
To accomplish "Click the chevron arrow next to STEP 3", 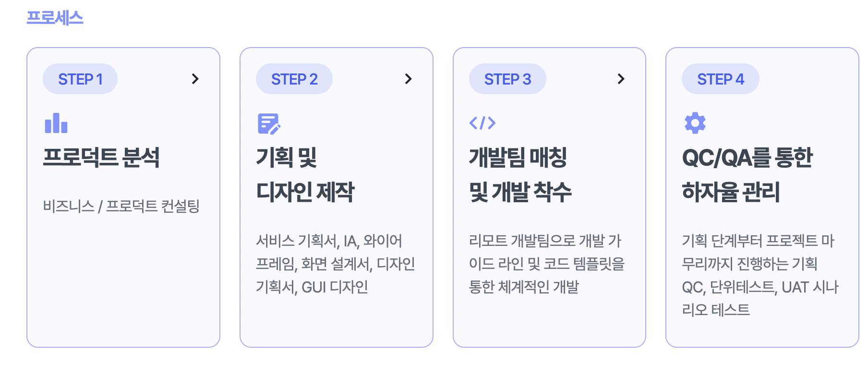I will (x=621, y=79).
